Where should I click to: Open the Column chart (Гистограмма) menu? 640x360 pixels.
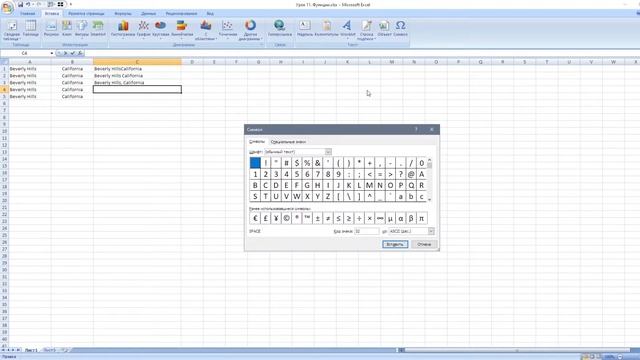[123, 29]
